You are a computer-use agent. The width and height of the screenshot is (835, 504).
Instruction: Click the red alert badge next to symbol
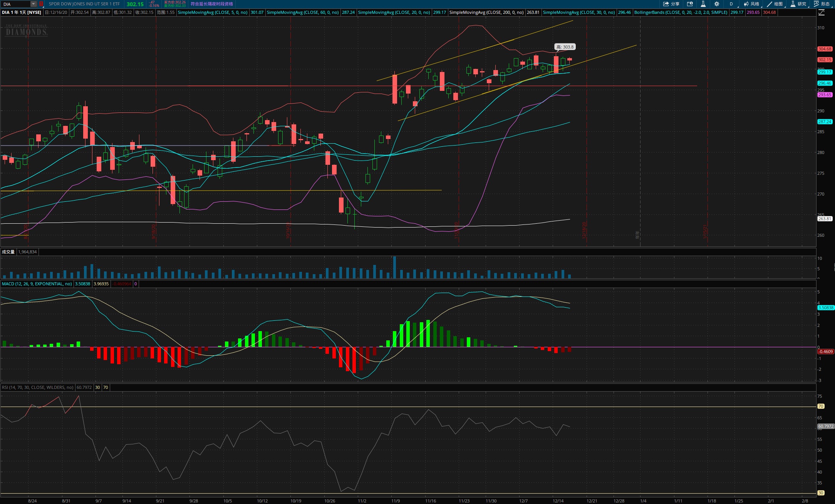pyautogui.click(x=41, y=4)
